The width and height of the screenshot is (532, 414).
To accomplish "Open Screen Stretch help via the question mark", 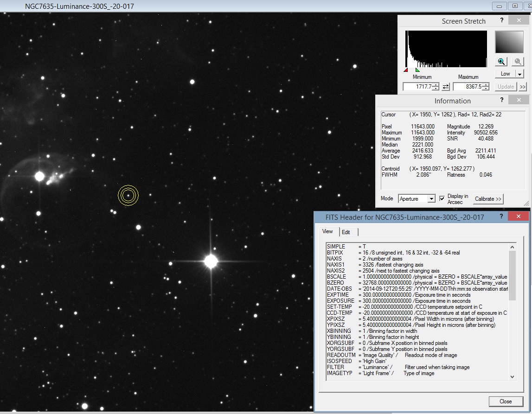I will pyautogui.click(x=501, y=21).
